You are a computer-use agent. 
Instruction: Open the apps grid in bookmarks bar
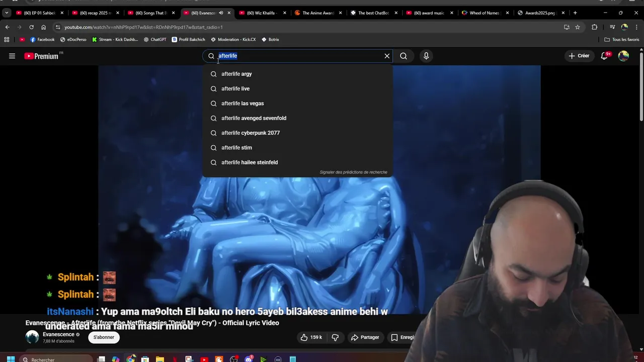tap(7, 39)
